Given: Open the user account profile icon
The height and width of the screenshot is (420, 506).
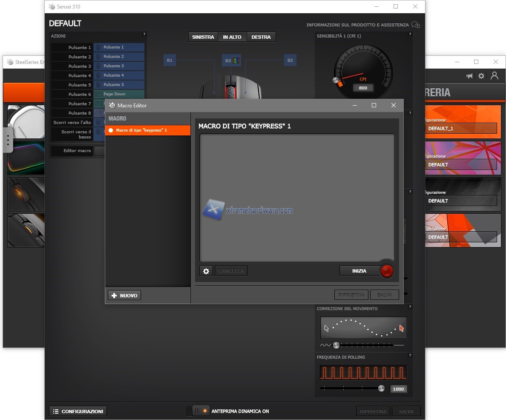Looking at the screenshot, I should point(494,75).
